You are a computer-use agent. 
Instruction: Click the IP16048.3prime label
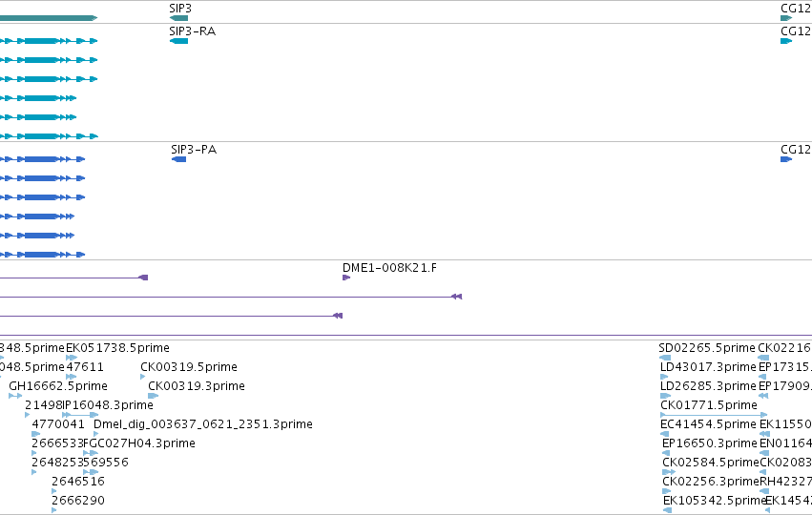[x=108, y=404]
